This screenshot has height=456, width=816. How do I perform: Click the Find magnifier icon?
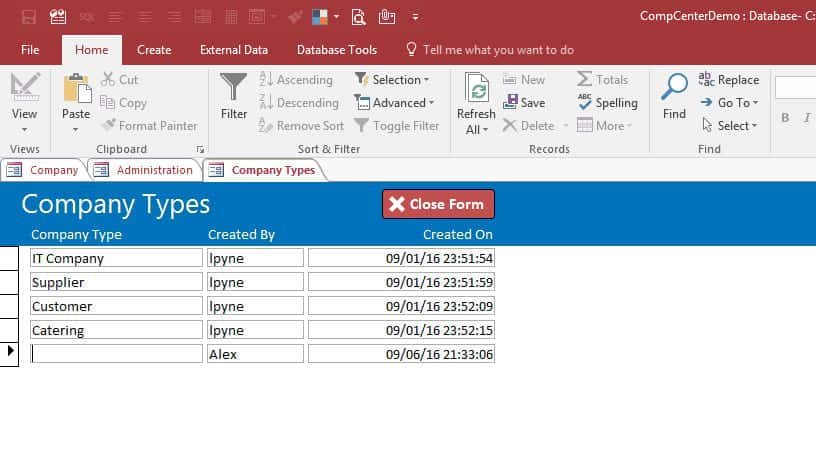point(674,87)
